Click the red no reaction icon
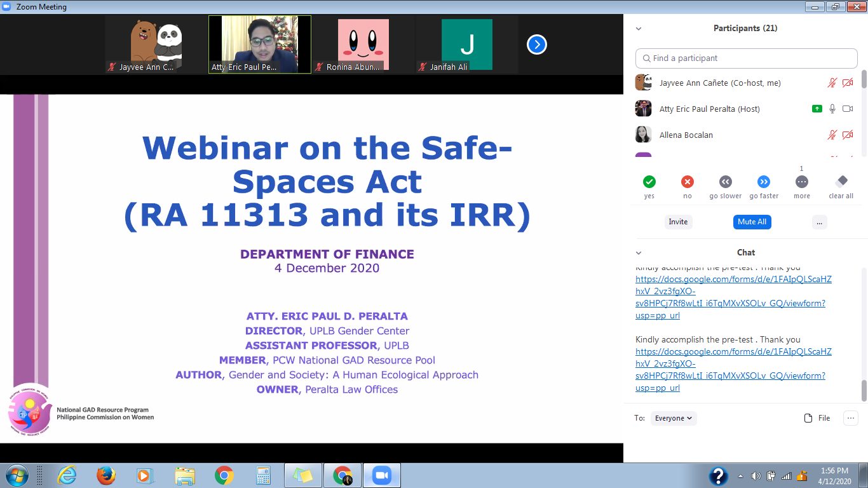This screenshot has height=488, width=868. [687, 182]
